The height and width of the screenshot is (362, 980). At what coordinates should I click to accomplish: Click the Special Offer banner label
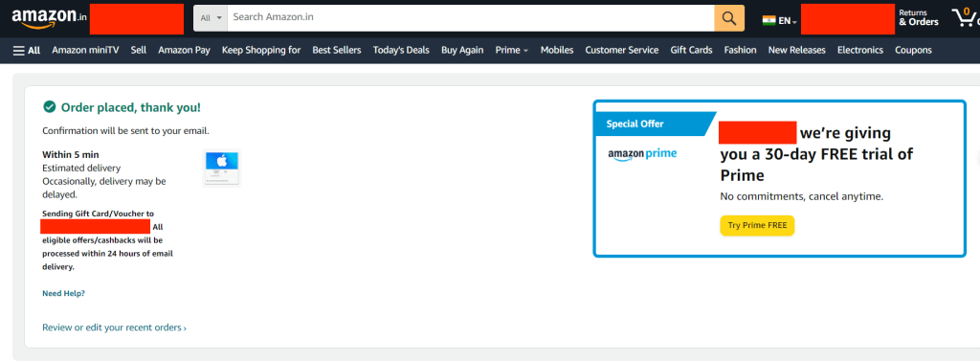[x=635, y=124]
